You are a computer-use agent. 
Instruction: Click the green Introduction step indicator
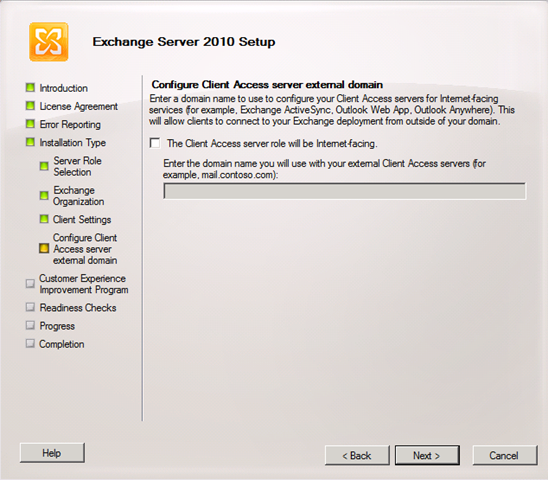[30, 87]
